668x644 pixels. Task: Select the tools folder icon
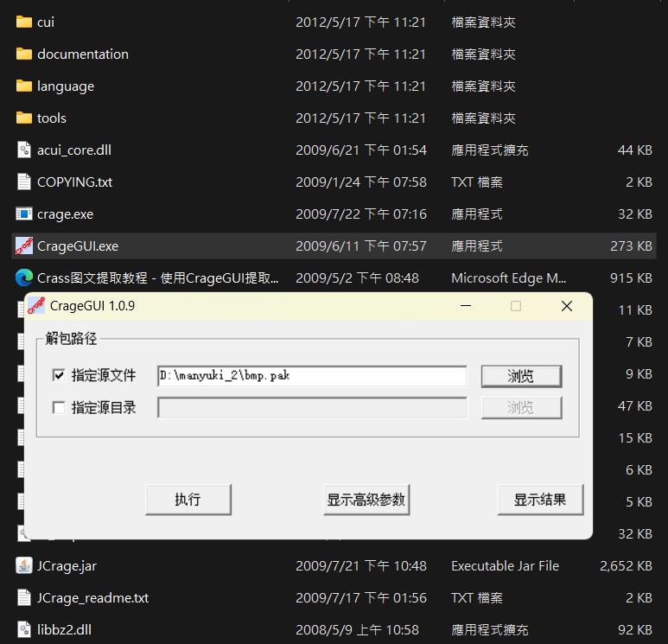click(x=24, y=118)
